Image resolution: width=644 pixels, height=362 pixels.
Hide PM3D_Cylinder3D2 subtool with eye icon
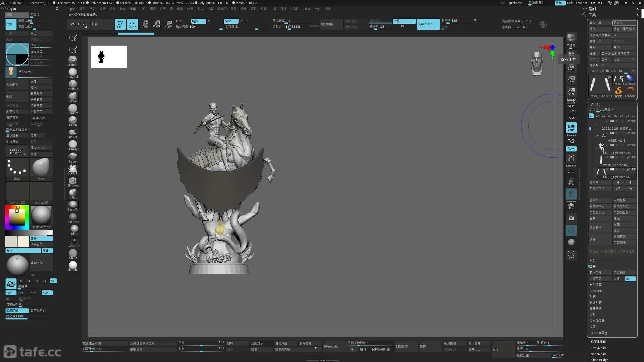[633, 169]
